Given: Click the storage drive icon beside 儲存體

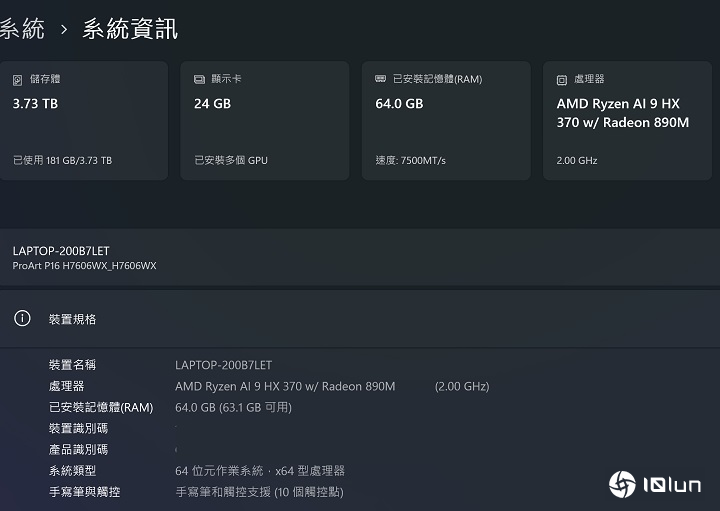Looking at the screenshot, I should click(18, 79).
